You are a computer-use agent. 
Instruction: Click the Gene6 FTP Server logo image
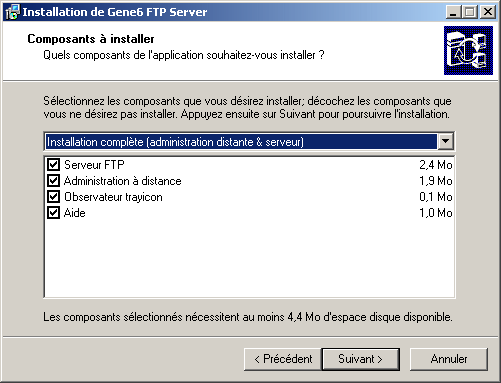click(468, 51)
